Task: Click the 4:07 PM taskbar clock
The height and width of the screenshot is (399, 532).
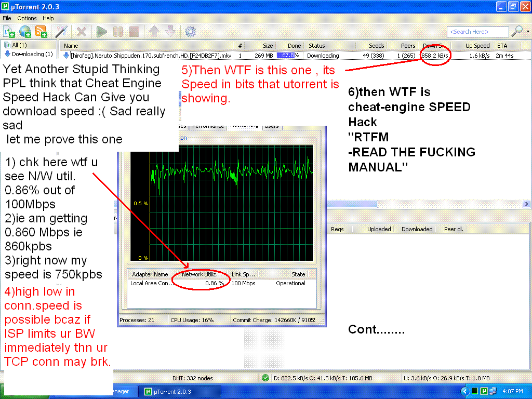Action: coord(512,392)
